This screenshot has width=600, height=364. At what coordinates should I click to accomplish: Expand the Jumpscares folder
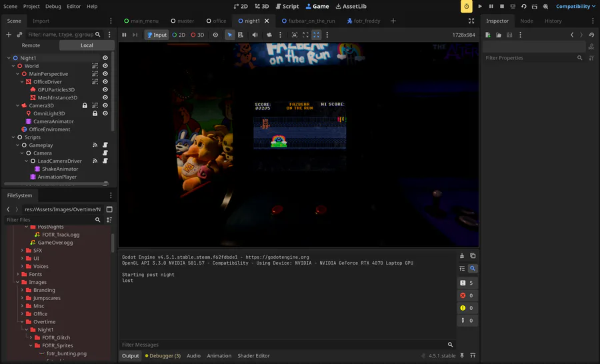tap(22, 298)
